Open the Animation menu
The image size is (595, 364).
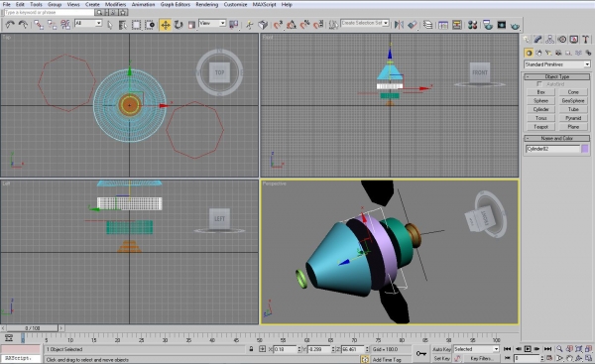tap(143, 5)
